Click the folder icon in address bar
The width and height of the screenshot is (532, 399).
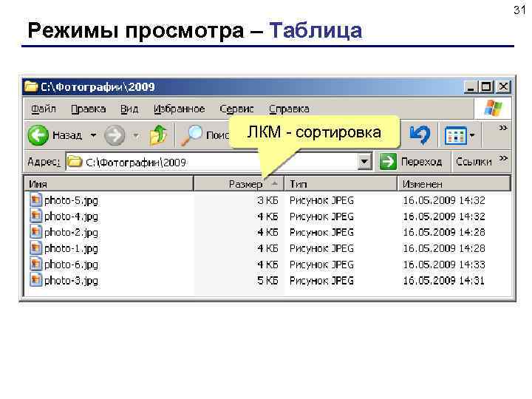pyautogui.click(x=75, y=162)
